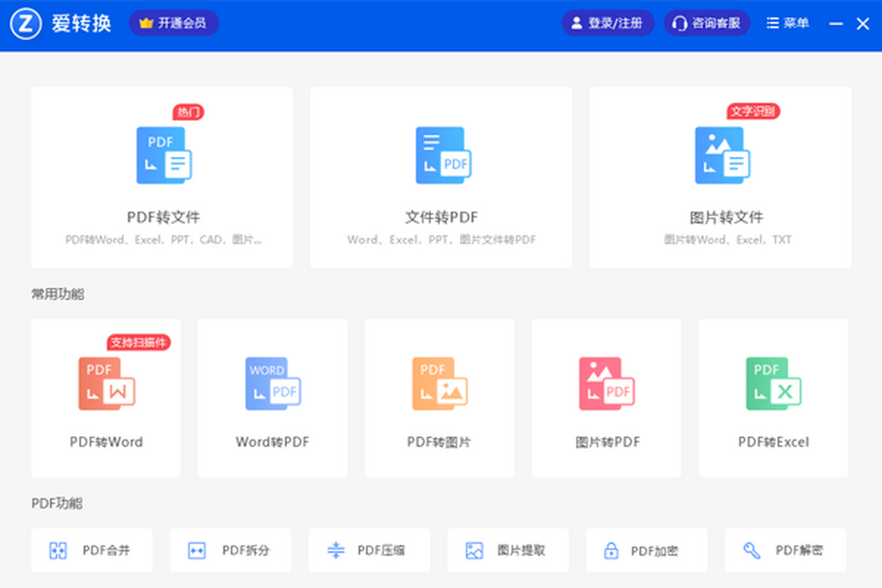Viewport: 882px width, 588px height.
Task: Open the 图片转PDF icon
Action: point(606,384)
